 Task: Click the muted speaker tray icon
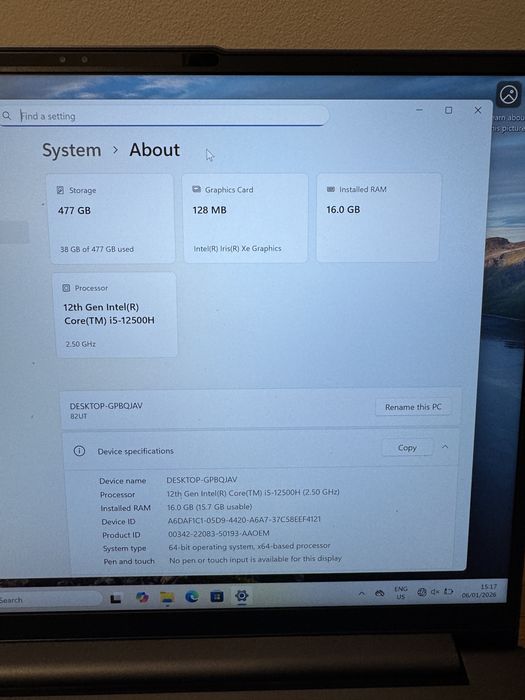(435, 592)
